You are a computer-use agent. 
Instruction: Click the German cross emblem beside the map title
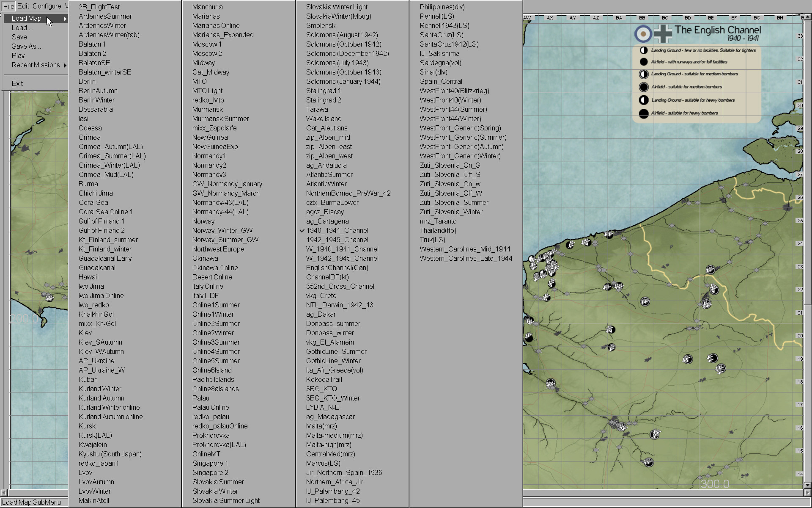[x=663, y=33]
